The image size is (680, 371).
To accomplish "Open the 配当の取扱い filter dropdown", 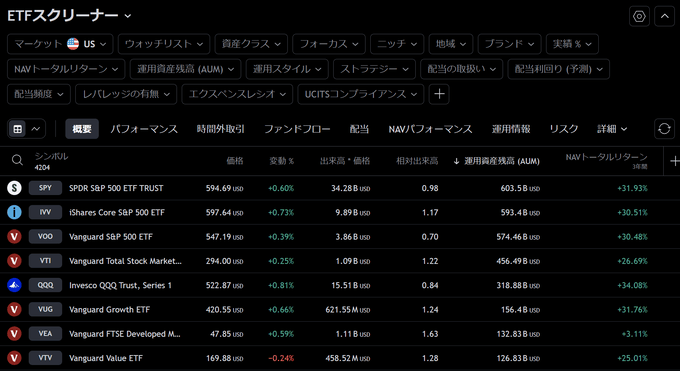I will (461, 69).
